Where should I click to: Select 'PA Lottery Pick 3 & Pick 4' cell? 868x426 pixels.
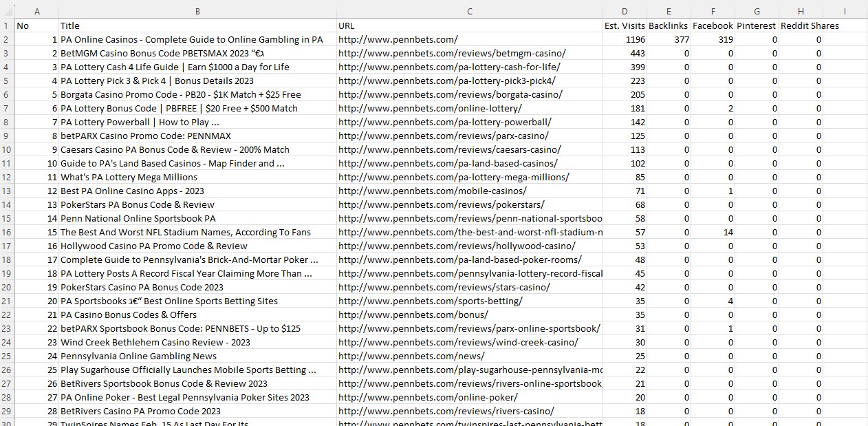pos(197,81)
